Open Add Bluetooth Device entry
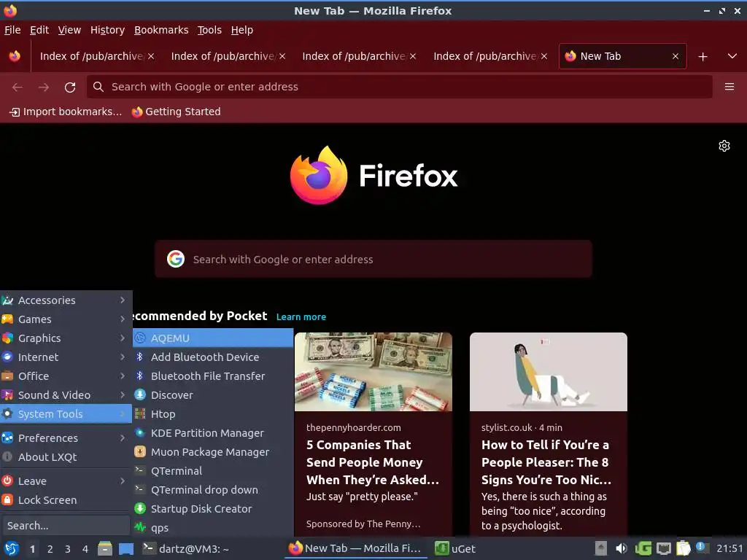 click(213, 357)
